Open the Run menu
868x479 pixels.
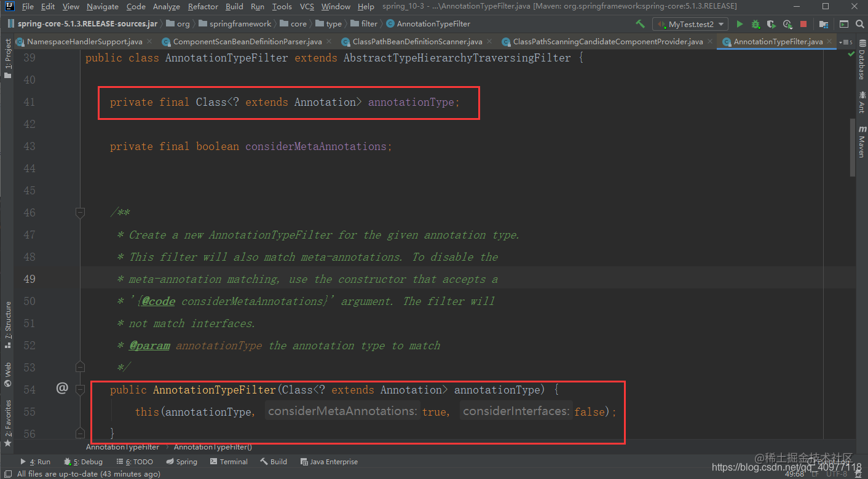(x=258, y=6)
